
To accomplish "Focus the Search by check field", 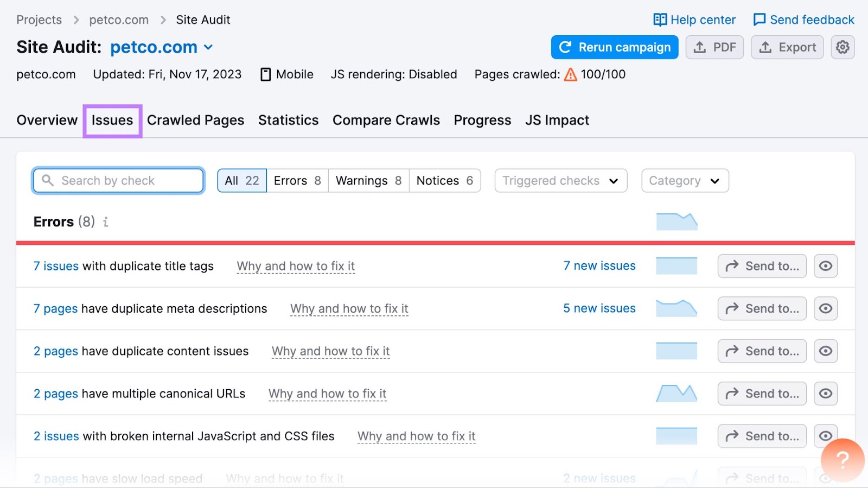I will (118, 181).
